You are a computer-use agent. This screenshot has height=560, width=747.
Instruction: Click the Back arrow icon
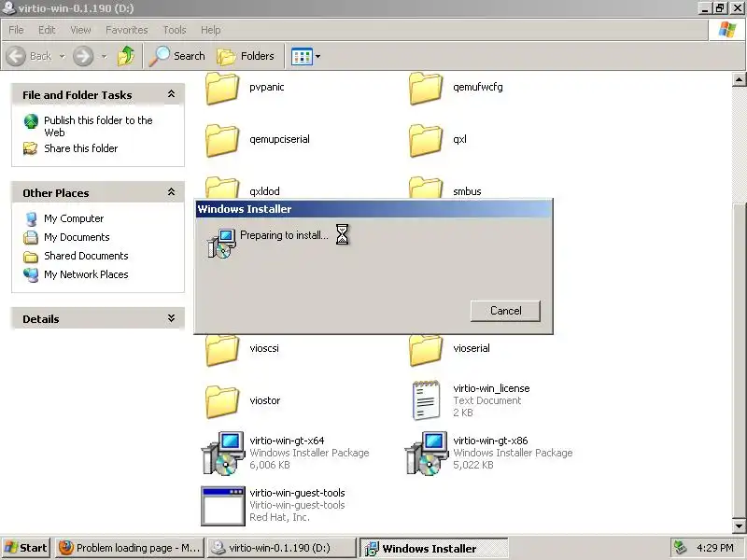pyautogui.click(x=16, y=56)
